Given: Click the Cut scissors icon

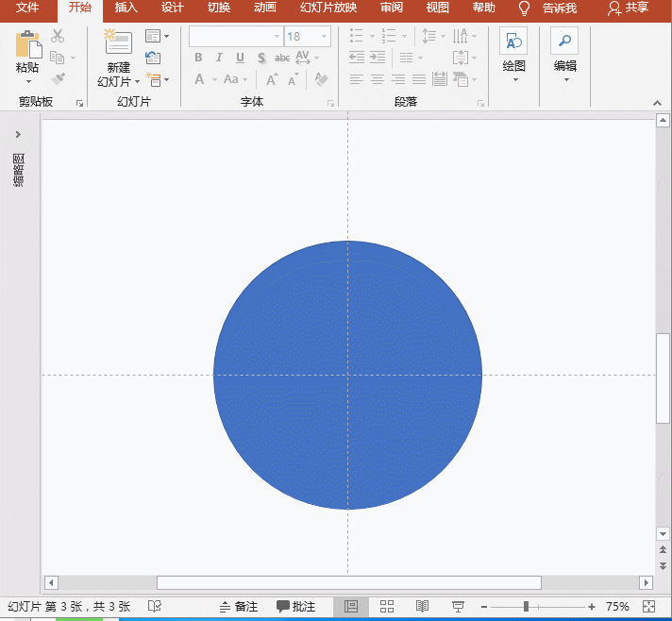Looking at the screenshot, I should click(x=57, y=36).
